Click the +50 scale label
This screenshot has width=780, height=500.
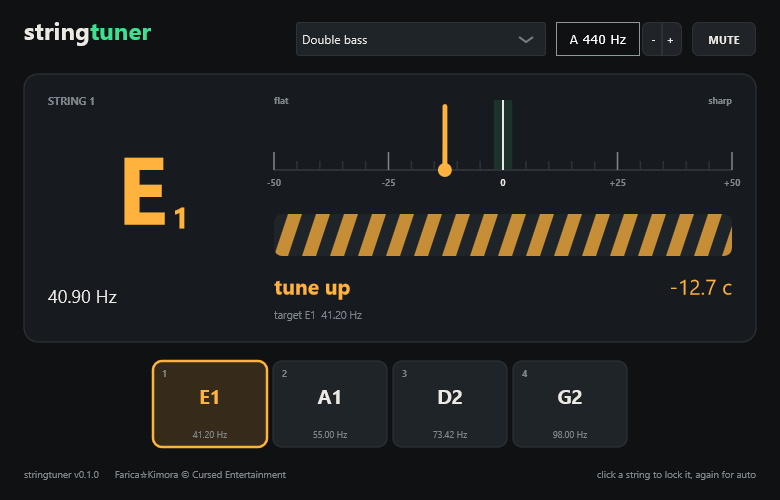[732, 183]
